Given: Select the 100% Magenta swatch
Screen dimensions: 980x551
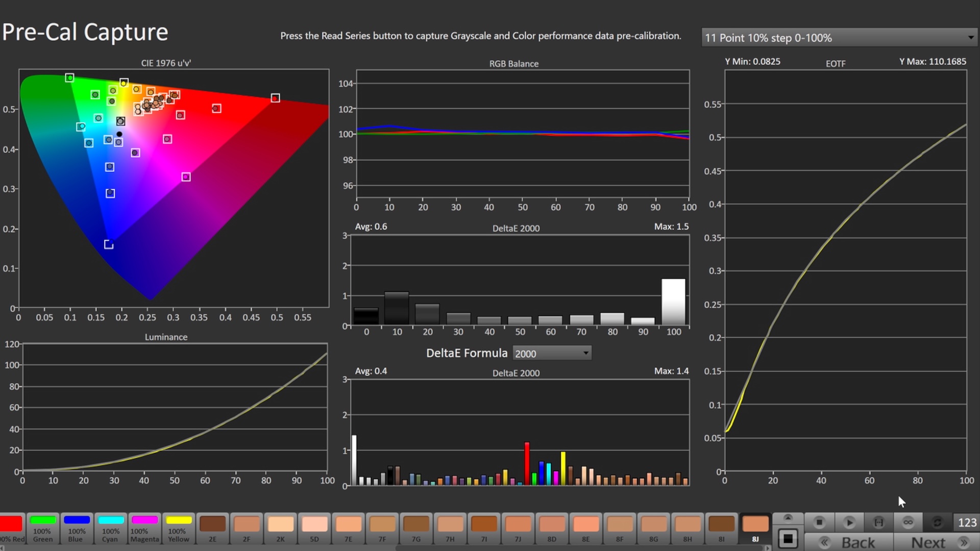Looking at the screenshot, I should pos(144,528).
